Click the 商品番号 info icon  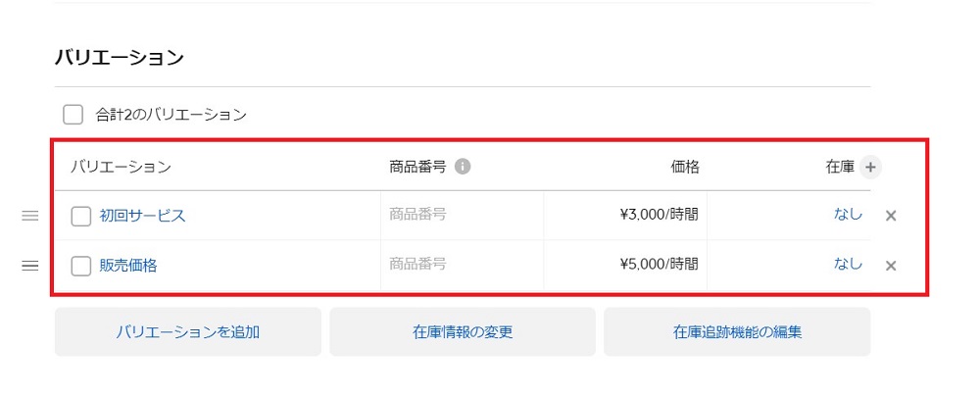(x=463, y=167)
